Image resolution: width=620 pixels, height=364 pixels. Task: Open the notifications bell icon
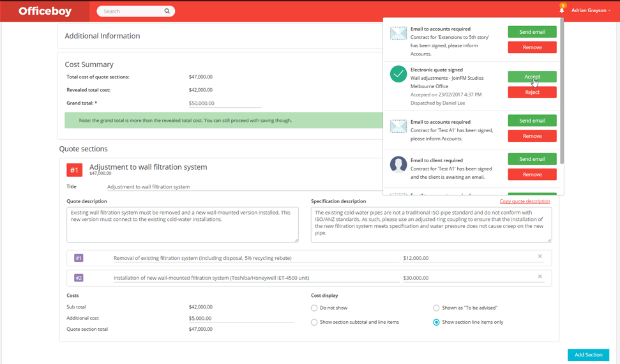pyautogui.click(x=561, y=10)
